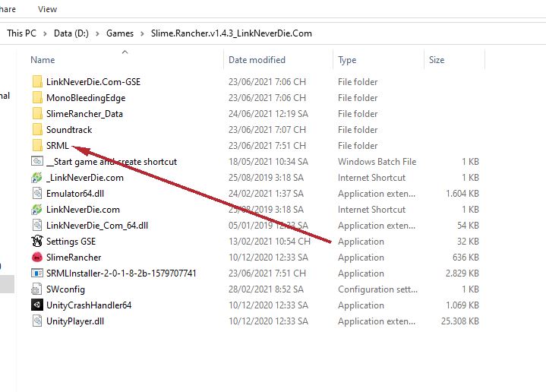Select the Soundtrack folder
This screenshot has height=392, width=546.
pos(68,130)
